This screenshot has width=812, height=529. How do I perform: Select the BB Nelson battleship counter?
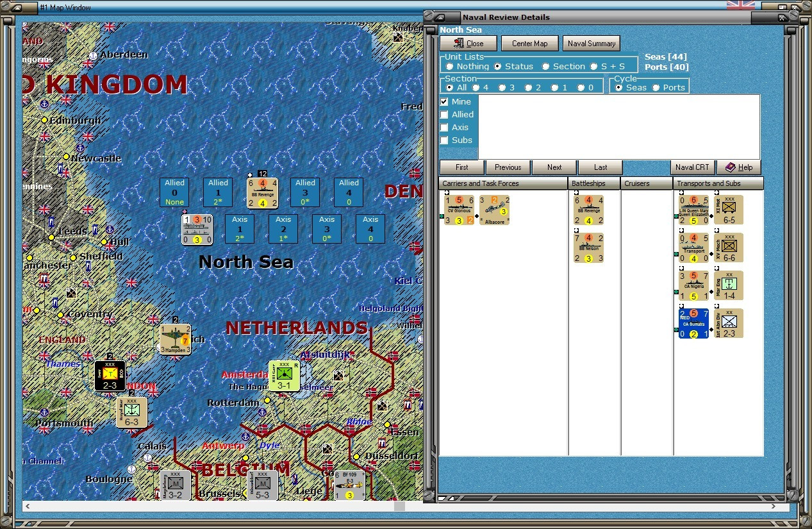[x=588, y=246]
